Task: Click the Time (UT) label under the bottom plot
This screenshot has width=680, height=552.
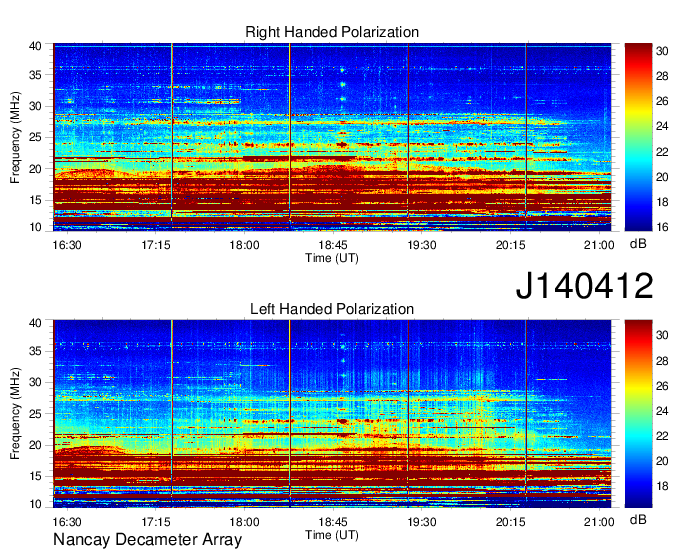Action: 332,535
